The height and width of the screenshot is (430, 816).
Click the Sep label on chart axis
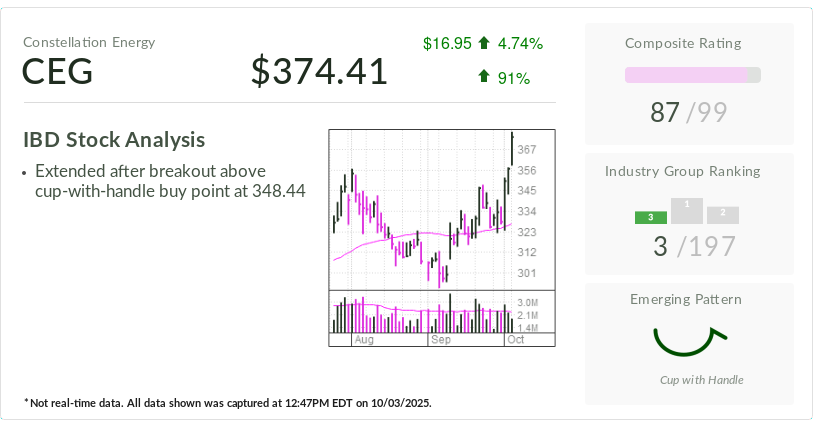[441, 340]
